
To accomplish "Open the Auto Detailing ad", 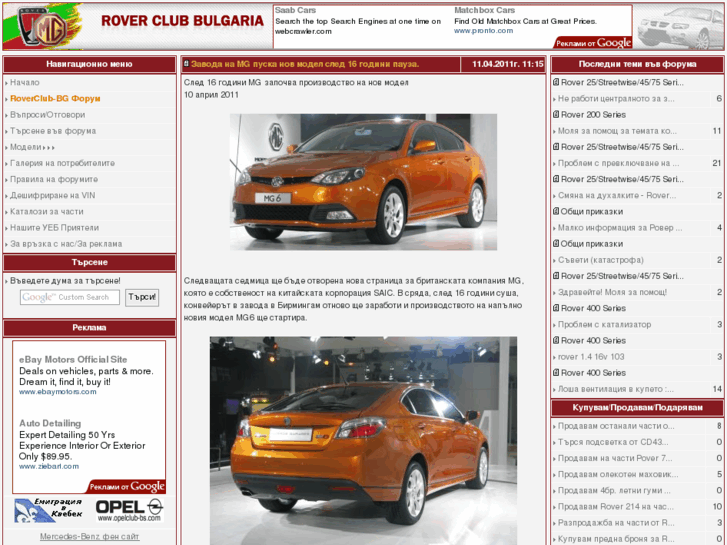I will [50, 423].
